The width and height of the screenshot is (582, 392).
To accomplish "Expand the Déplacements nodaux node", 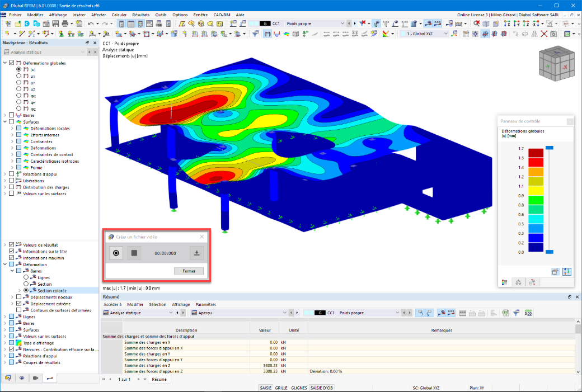I will pos(12,297).
